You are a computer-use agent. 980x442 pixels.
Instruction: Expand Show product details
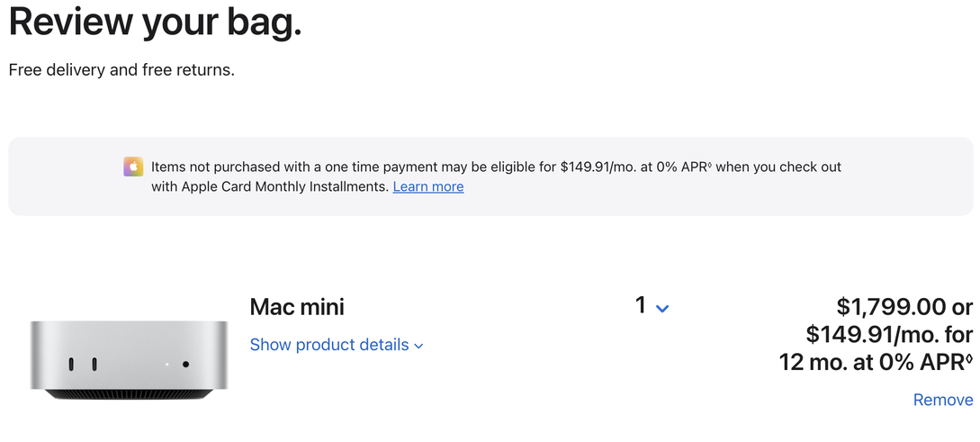(328, 345)
